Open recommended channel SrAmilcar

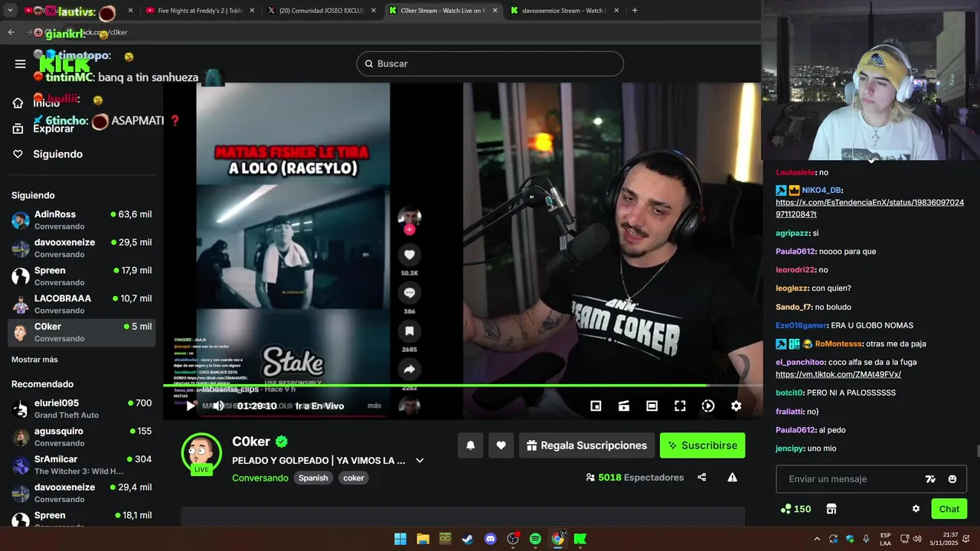[x=81, y=465]
